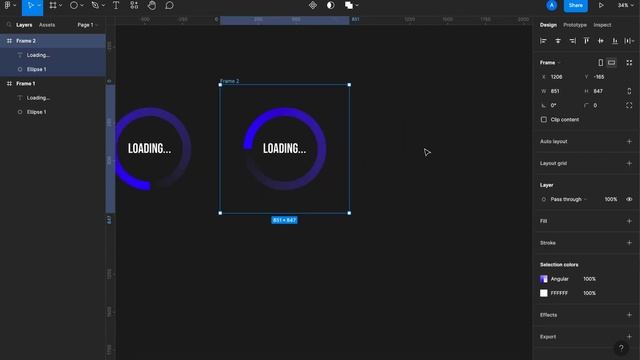Open the Page 1 dropdown
The height and width of the screenshot is (360, 640).
click(x=88, y=25)
